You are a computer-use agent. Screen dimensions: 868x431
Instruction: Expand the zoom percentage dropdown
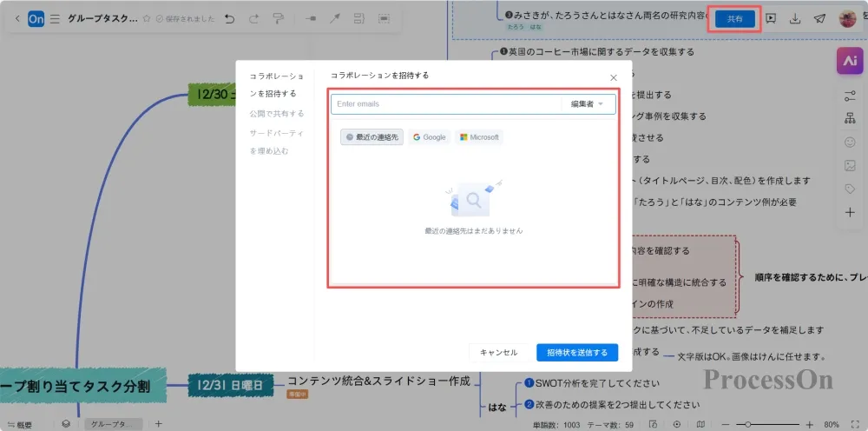tap(831, 425)
